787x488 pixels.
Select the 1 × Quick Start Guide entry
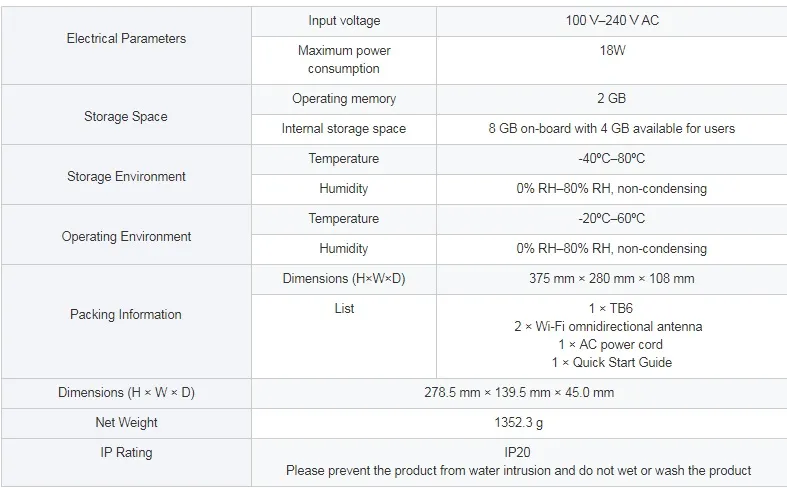pos(611,363)
